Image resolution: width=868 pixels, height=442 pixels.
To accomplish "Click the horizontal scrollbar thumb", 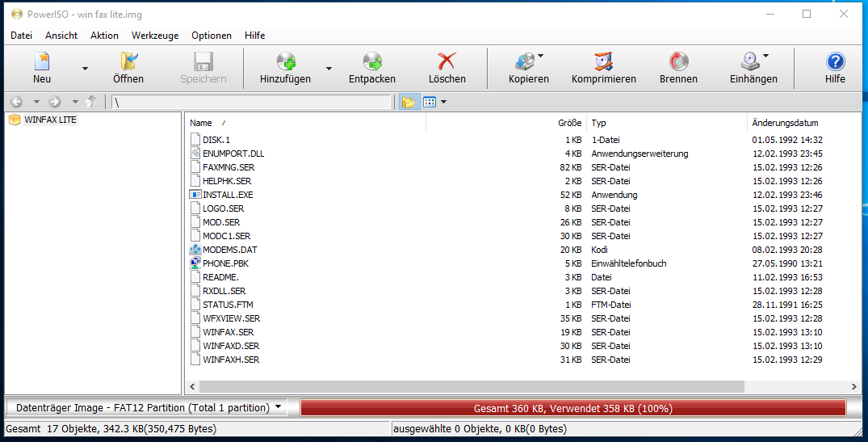I will 472,386.
